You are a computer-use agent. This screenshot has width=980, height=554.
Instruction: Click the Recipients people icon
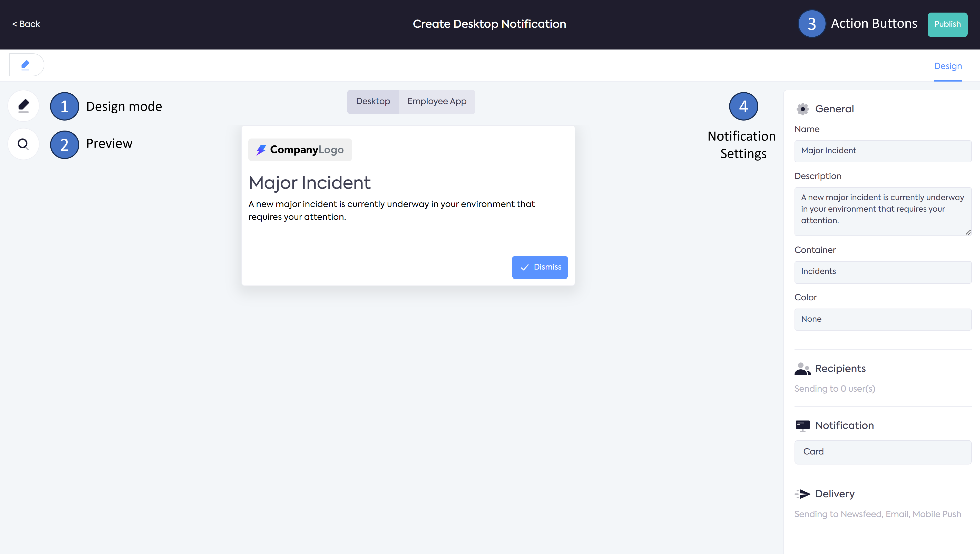click(x=802, y=369)
